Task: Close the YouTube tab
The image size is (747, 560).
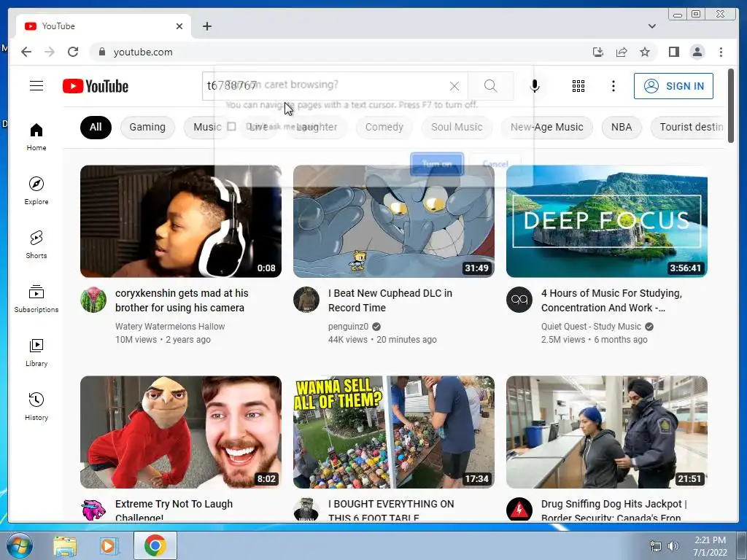Action: pos(179,26)
